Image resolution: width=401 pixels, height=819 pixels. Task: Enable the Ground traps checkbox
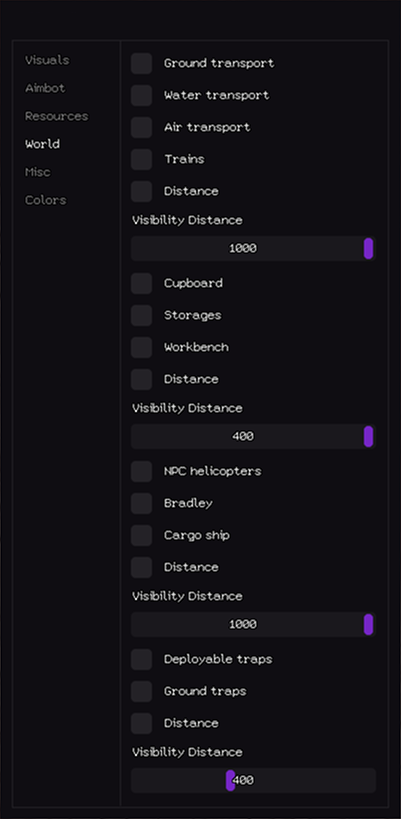click(141, 692)
